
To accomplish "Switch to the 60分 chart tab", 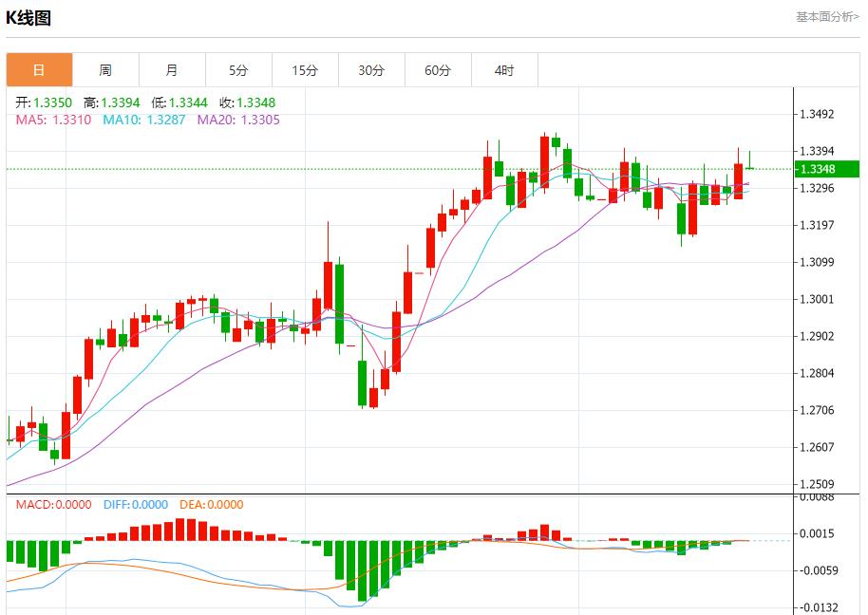I will 438,70.
